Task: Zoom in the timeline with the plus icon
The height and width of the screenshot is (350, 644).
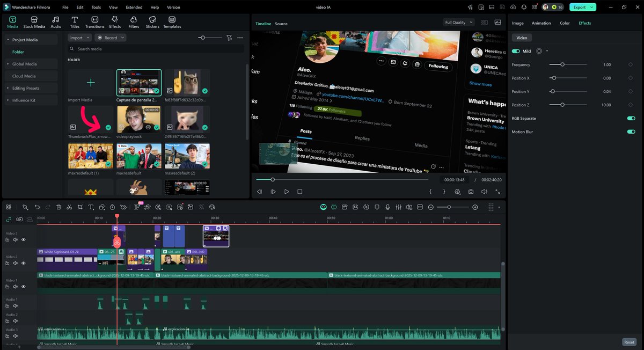Action: point(474,207)
